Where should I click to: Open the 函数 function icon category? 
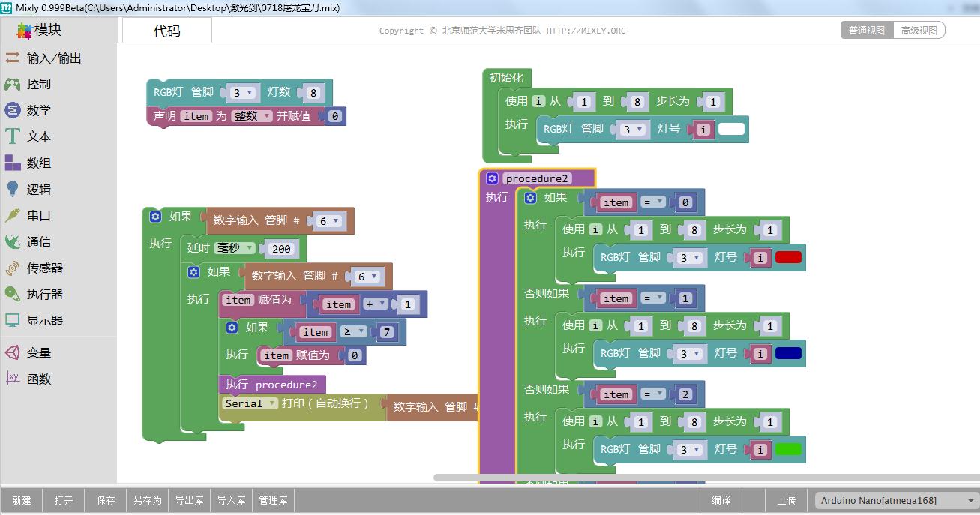[12, 379]
